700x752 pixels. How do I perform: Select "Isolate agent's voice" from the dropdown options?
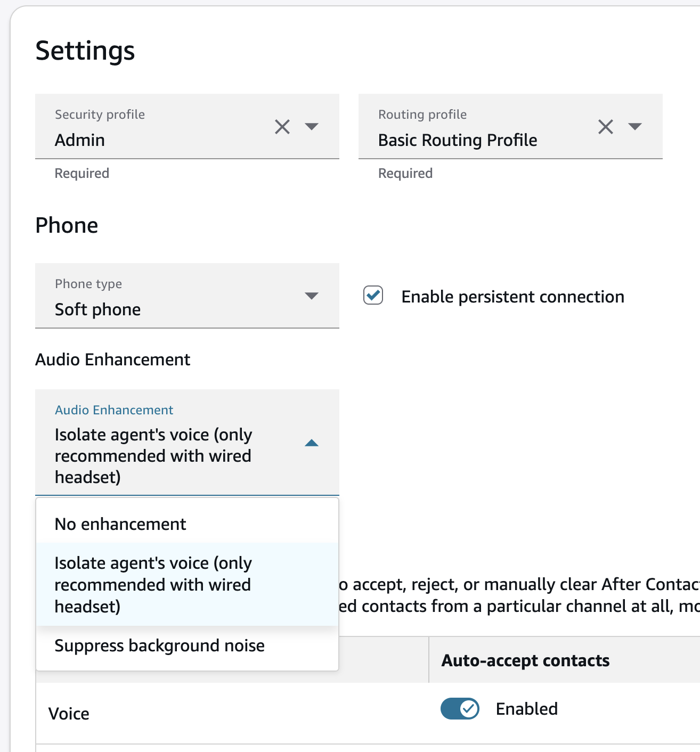coord(153,584)
